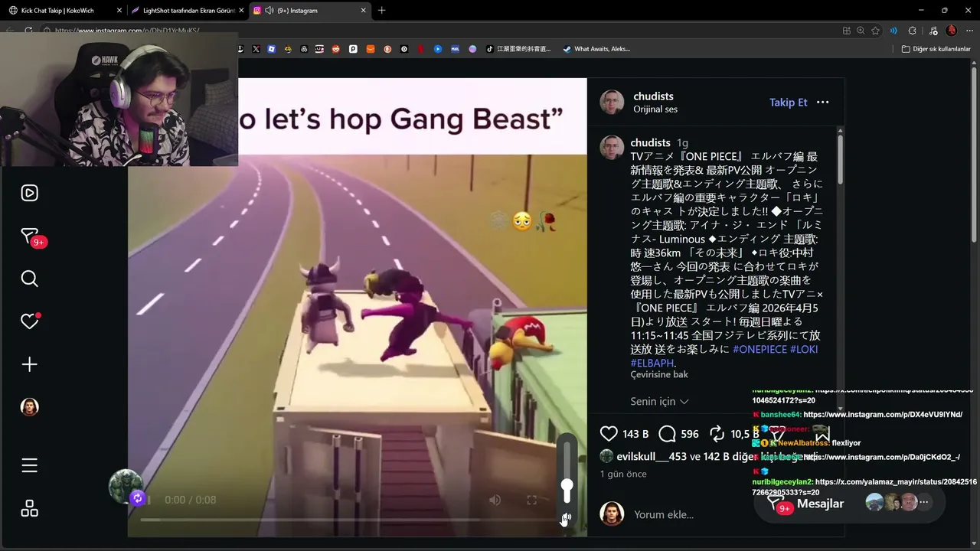Toggle the video player mute speaker icon
Screen dimensions: 980x551
[495, 500]
